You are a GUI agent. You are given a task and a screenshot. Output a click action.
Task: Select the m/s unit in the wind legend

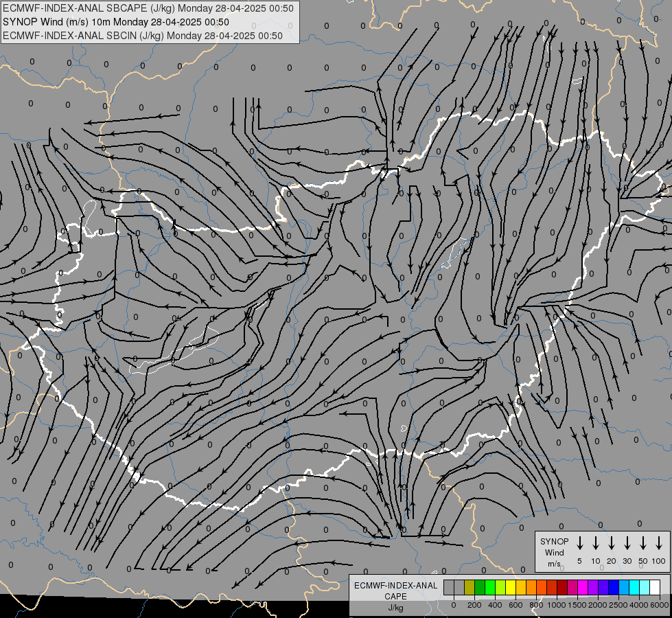[x=554, y=564]
